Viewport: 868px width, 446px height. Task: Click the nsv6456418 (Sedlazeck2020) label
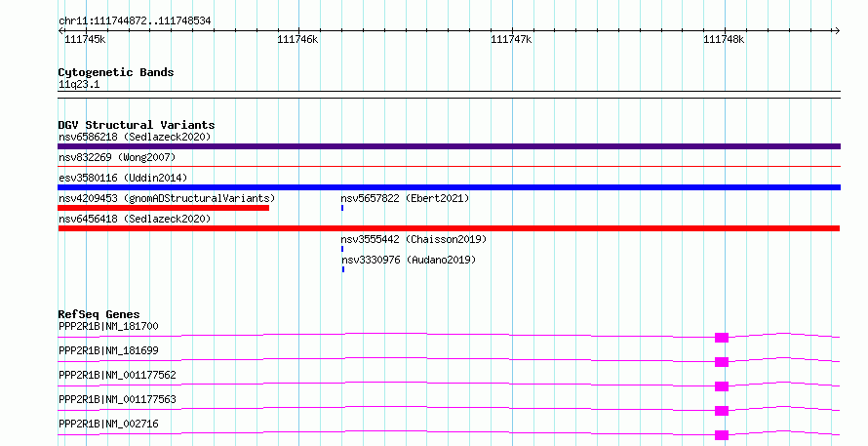135,219
